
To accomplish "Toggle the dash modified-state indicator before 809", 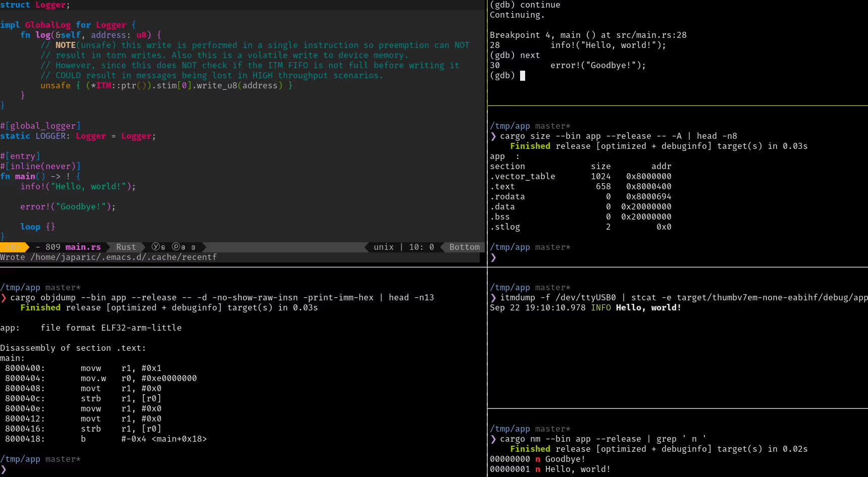I will point(38,247).
